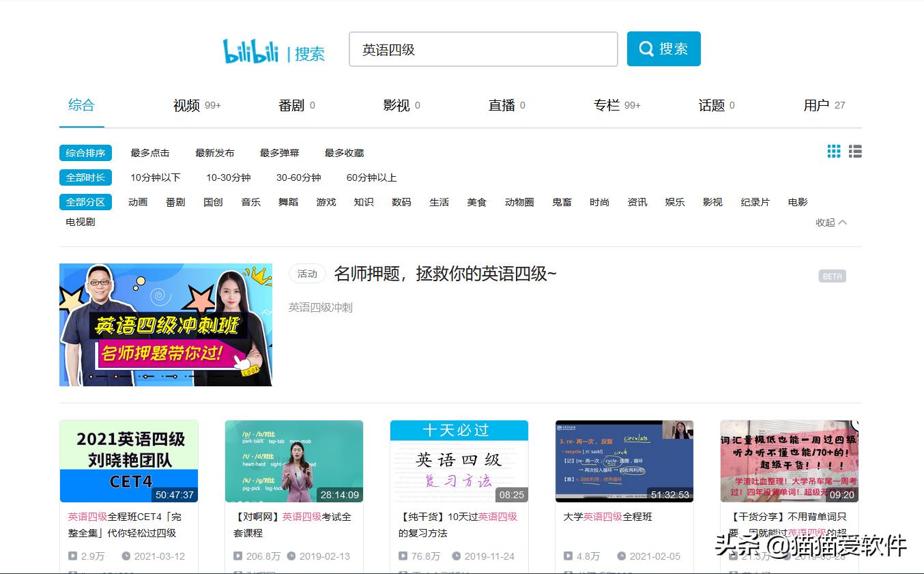This screenshot has height=574, width=924.
Task: Select the 知识 category filter
Action: coord(363,201)
